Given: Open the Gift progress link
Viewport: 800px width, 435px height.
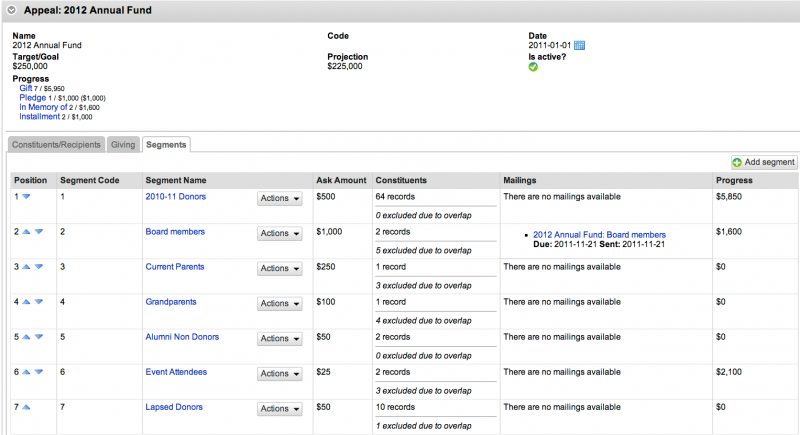Looking at the screenshot, I should coord(26,88).
